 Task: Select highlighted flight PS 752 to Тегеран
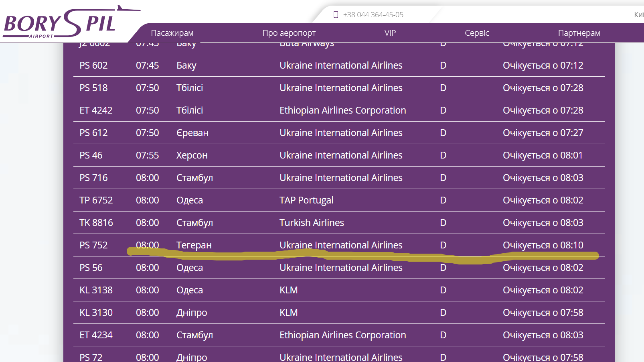click(x=93, y=245)
